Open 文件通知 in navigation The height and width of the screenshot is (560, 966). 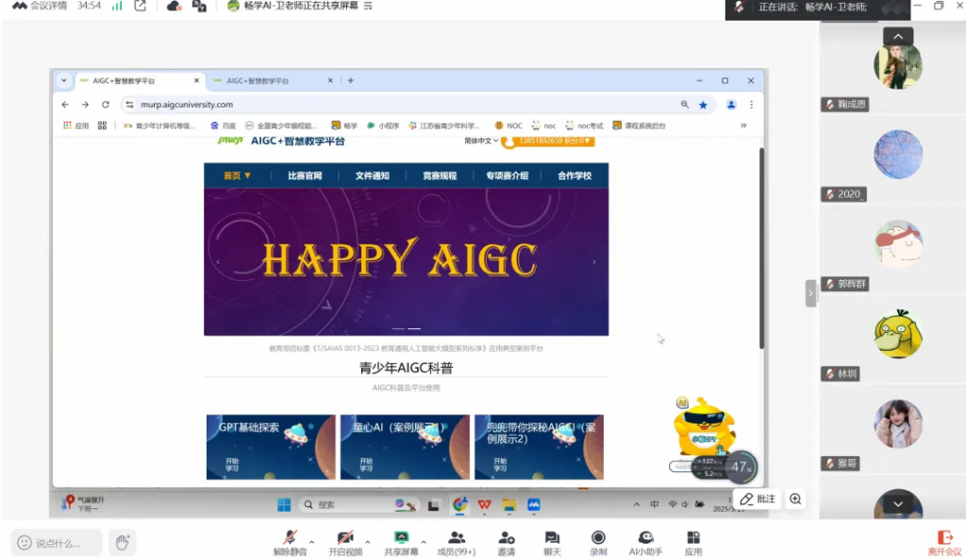click(x=372, y=176)
